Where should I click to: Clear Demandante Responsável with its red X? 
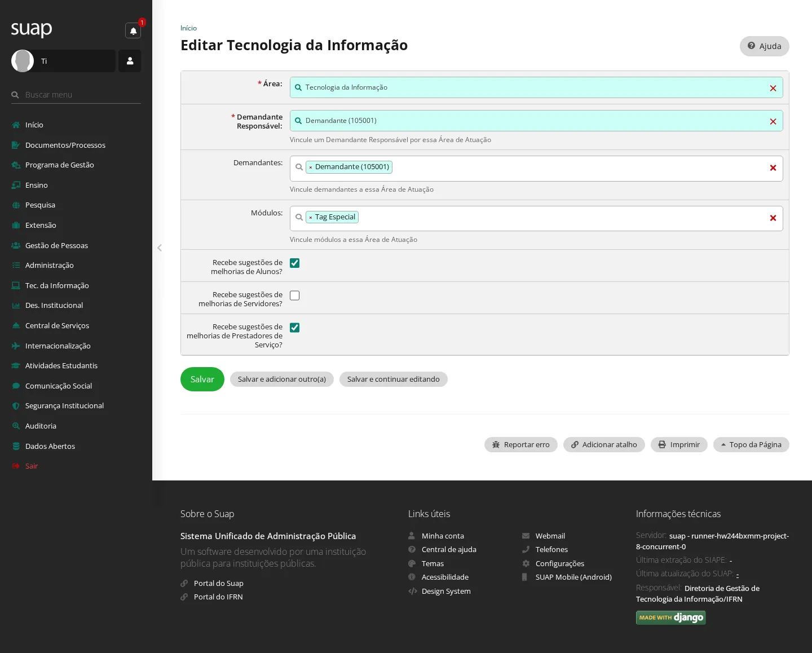pyautogui.click(x=773, y=121)
